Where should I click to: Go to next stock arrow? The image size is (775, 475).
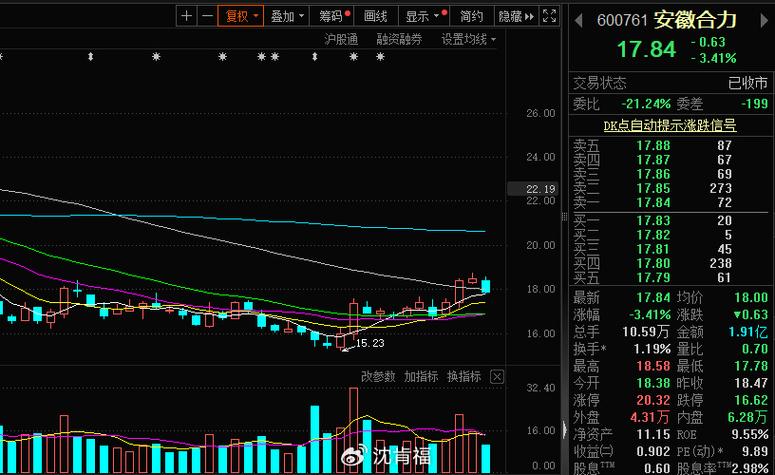[x=764, y=21]
